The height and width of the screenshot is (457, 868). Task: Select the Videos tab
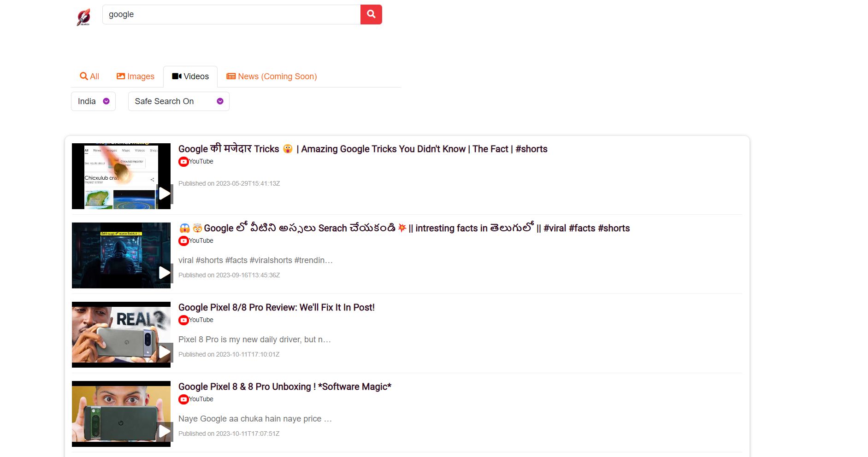point(190,76)
